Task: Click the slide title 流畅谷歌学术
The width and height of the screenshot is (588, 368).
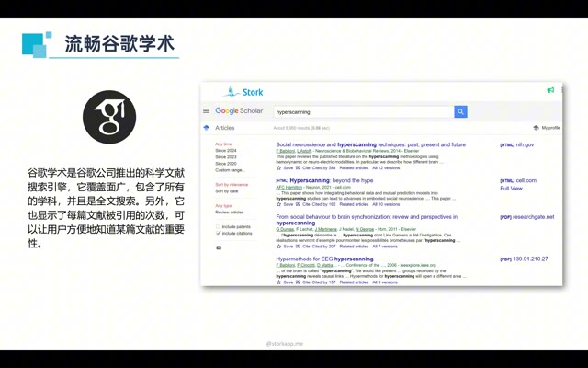Action: [119, 43]
